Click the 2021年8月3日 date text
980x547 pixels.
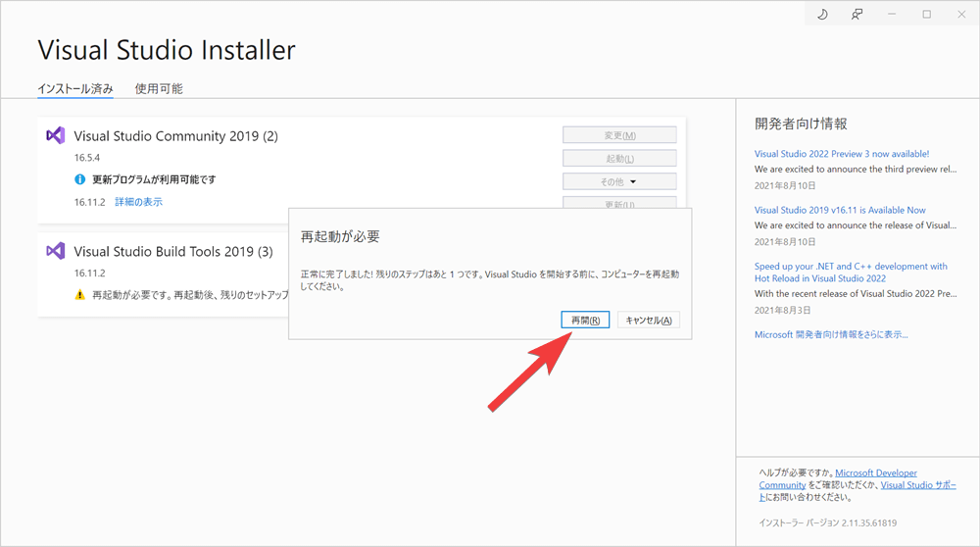pyautogui.click(x=782, y=310)
